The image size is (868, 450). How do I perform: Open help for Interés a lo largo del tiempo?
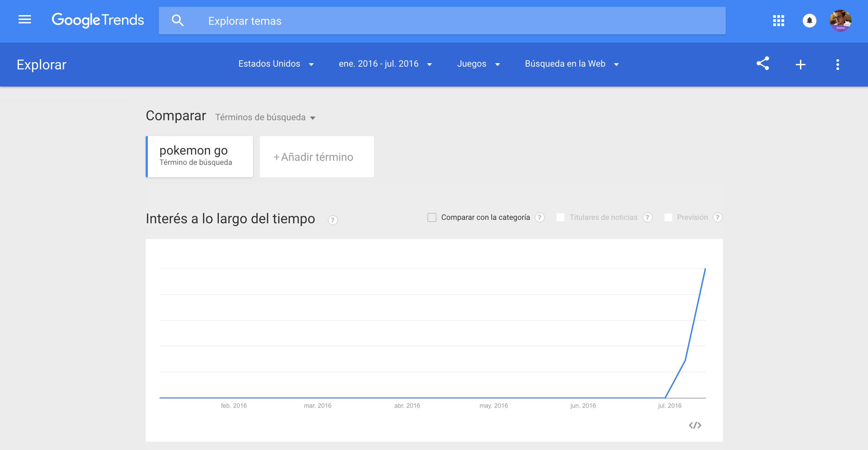(333, 220)
